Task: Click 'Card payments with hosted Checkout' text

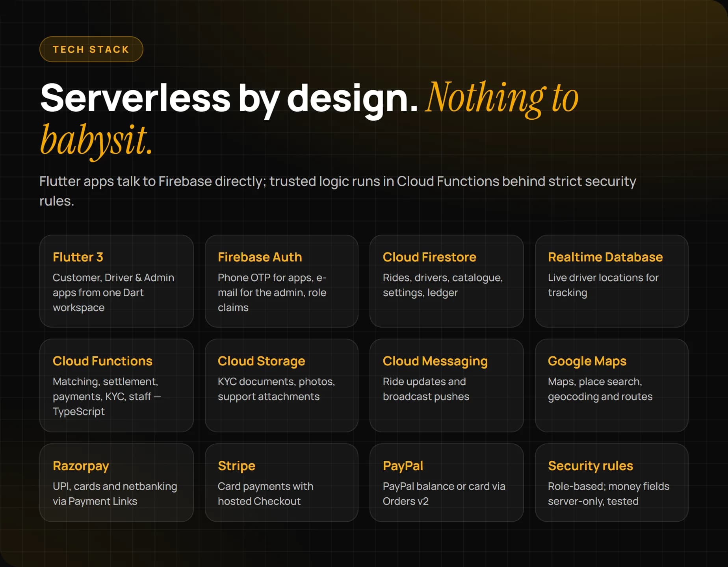Action: click(x=266, y=494)
